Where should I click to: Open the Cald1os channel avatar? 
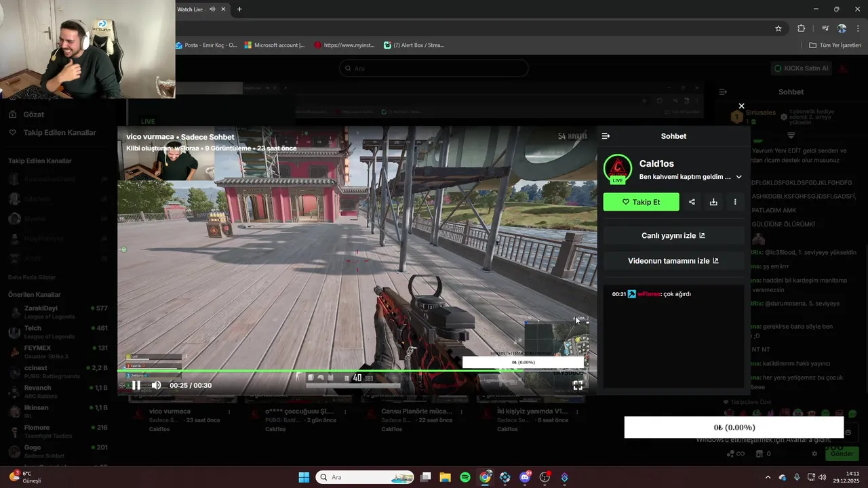618,169
